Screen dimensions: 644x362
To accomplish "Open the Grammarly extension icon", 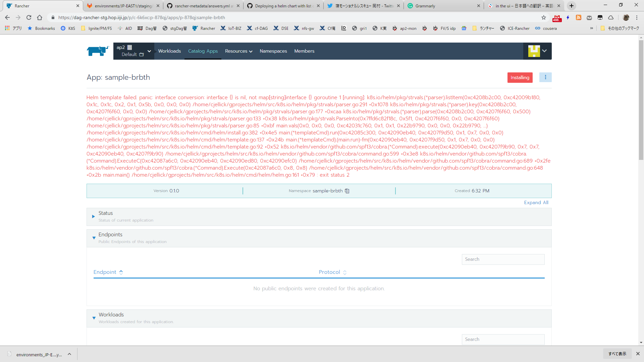I will coord(410,6).
